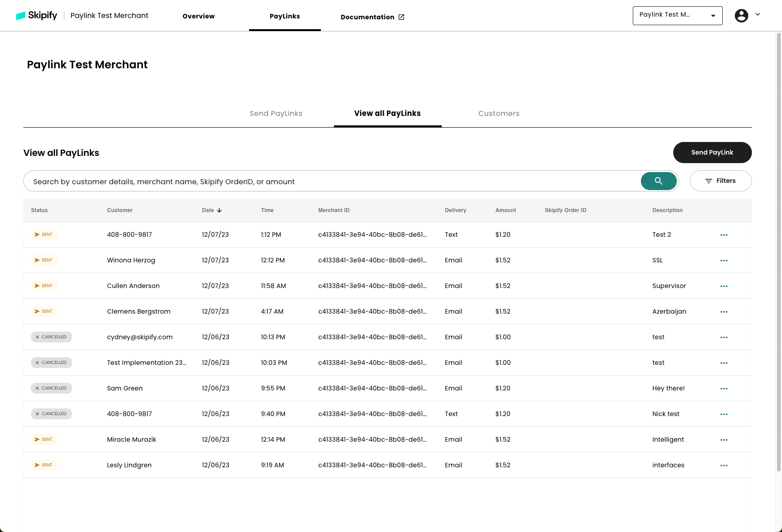Select the View all PayLinks tab

(387, 114)
